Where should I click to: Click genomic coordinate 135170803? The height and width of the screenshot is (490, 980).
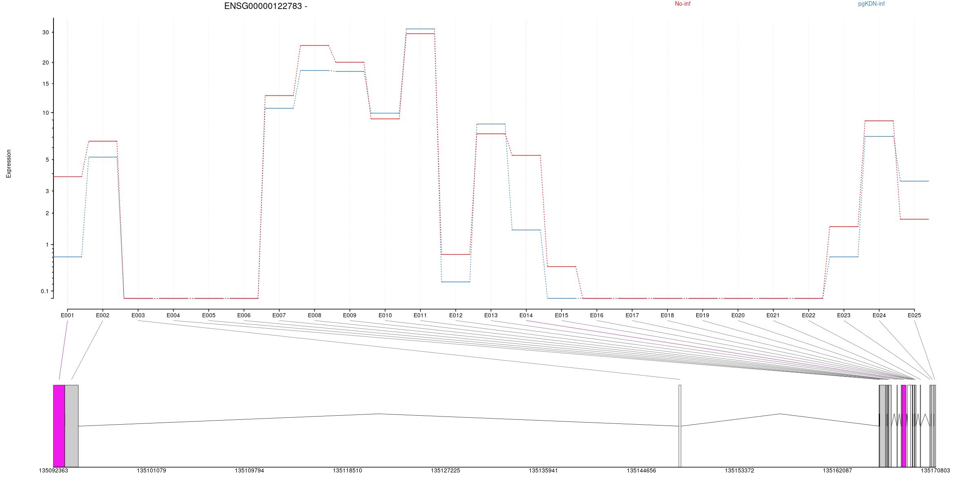(x=935, y=470)
